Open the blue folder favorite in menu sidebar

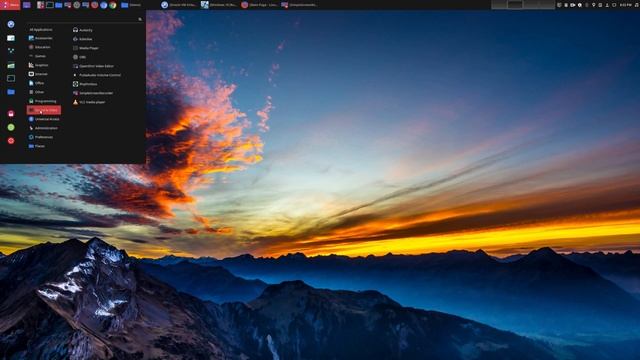(11, 92)
